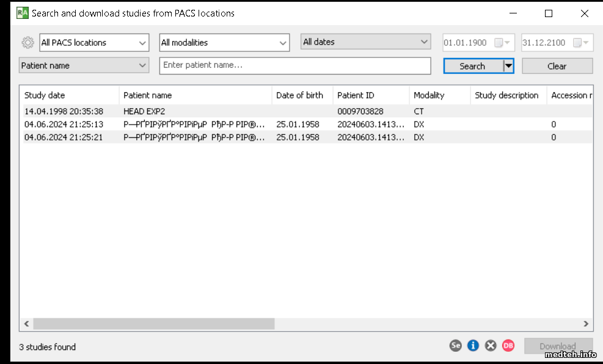Open PACS settings gear icon
Image resolution: width=603 pixels, height=364 pixels.
pos(27,43)
